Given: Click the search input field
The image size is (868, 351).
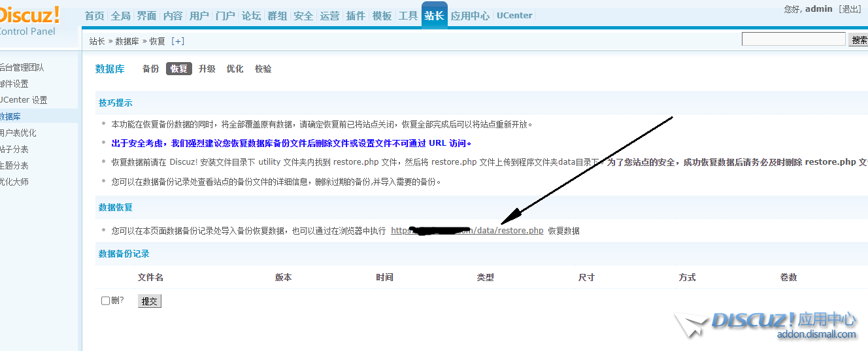Looking at the screenshot, I should pos(793,40).
